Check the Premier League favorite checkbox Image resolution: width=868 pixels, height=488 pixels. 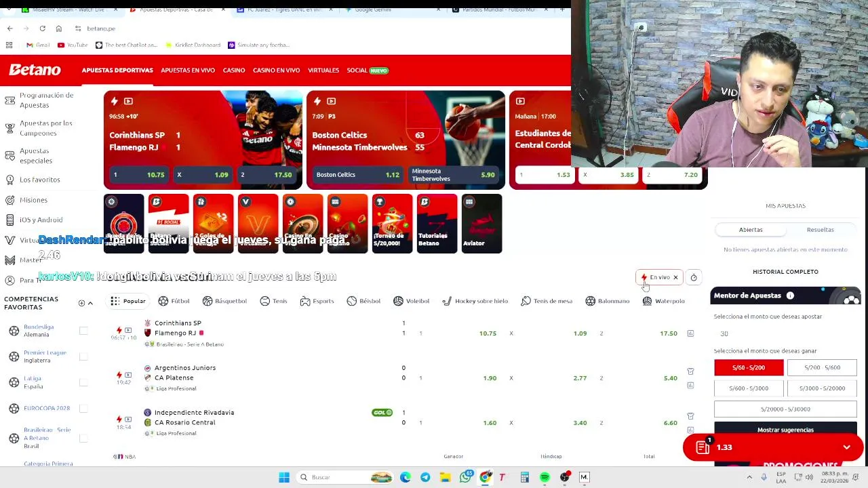tap(83, 357)
